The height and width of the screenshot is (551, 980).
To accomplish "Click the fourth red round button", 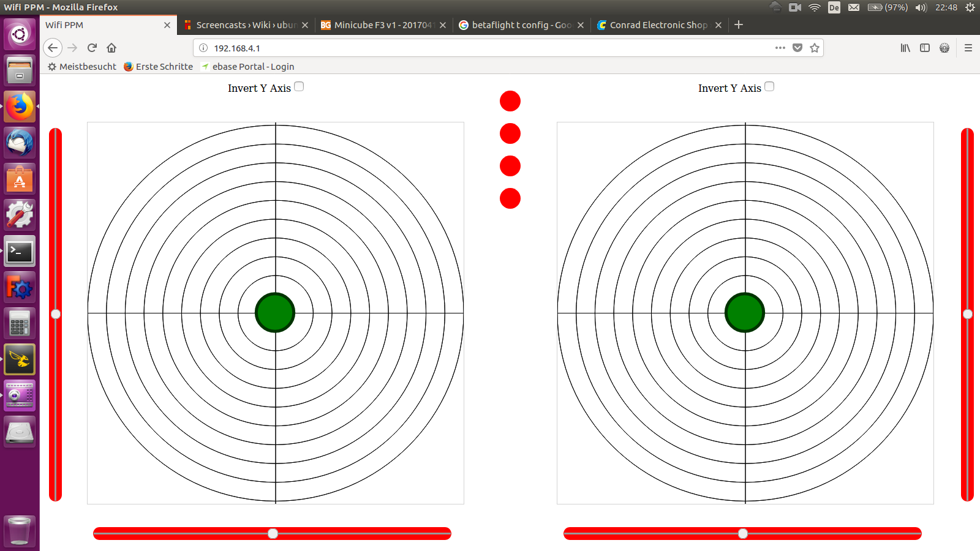I will click(x=510, y=198).
